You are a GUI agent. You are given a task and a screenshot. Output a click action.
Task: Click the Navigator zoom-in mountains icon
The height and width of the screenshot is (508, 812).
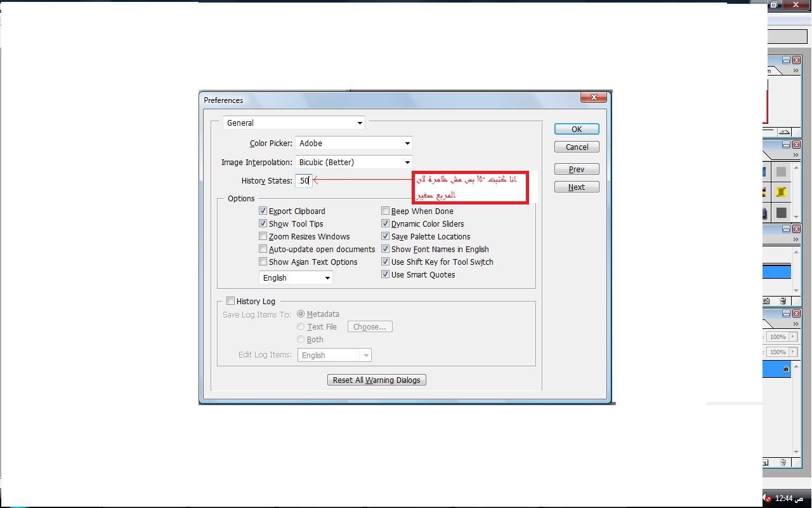785,132
